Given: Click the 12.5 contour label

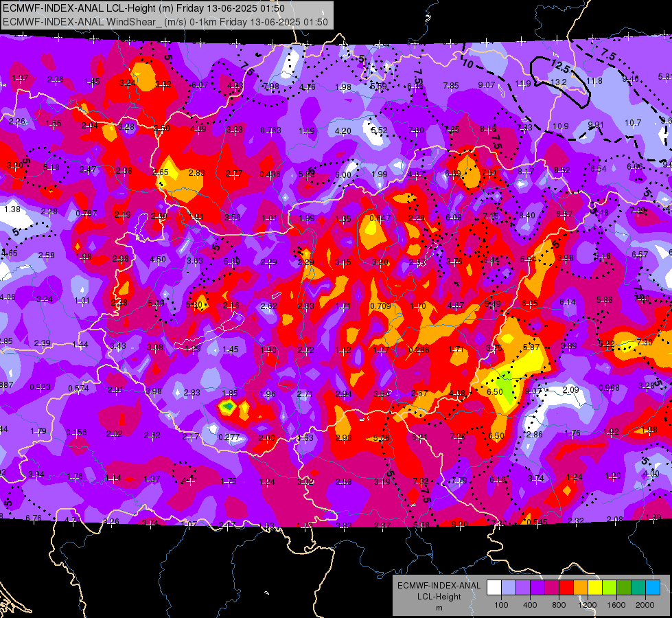Looking at the screenshot, I should pyautogui.click(x=561, y=67).
